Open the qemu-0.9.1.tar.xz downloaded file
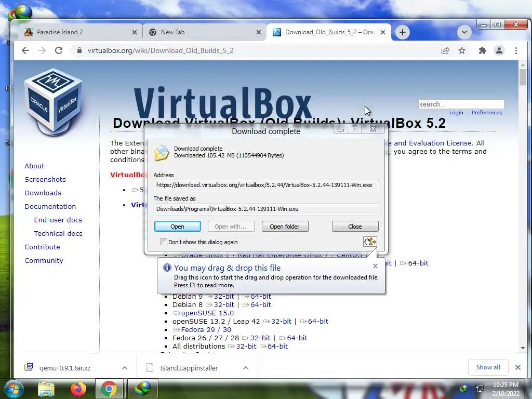Image resolution: width=532 pixels, height=399 pixels. coord(64,368)
